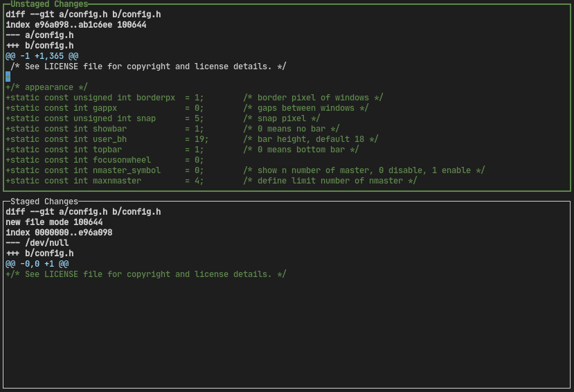Click the added "/* appearance */" comment line
Screen dimensions: 574x392
(x=46, y=87)
